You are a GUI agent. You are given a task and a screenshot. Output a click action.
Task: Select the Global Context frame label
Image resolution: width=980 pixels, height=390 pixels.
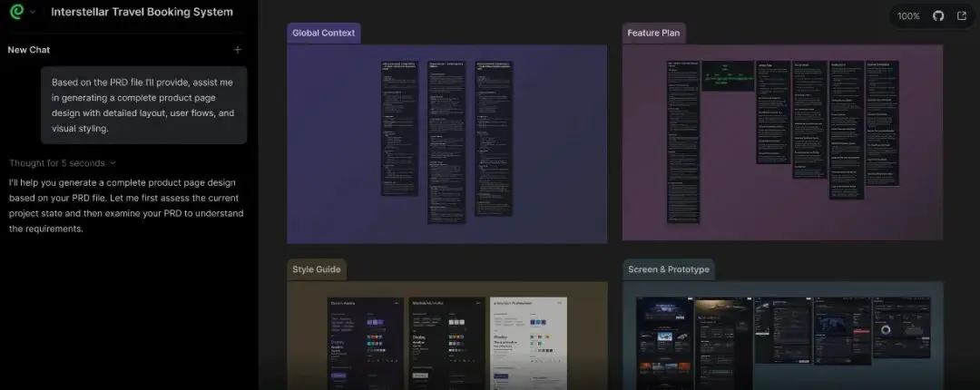pos(324,34)
